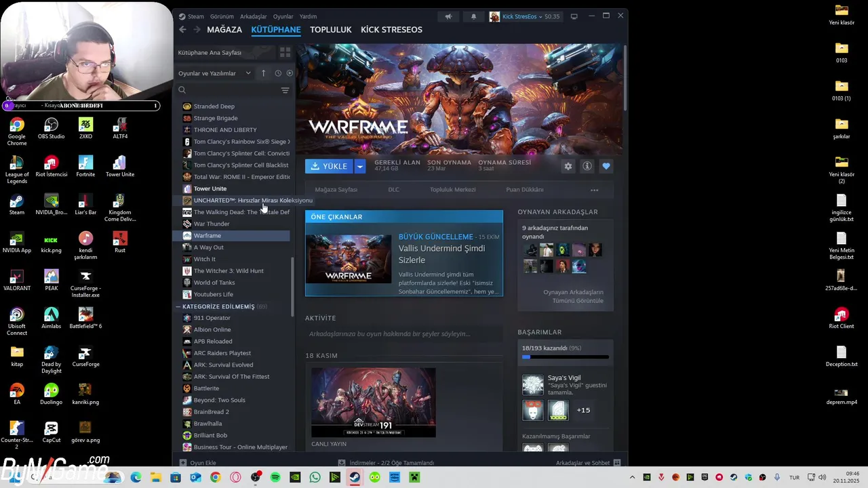Toggle ready-to-play filter play icon
Image resolution: width=868 pixels, height=488 pixels.
coord(290,73)
